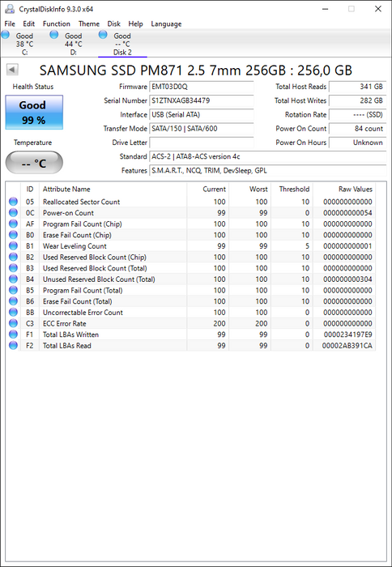Image resolution: width=392 pixels, height=567 pixels.
Task: Click the Serial Number field
Action: point(202,100)
